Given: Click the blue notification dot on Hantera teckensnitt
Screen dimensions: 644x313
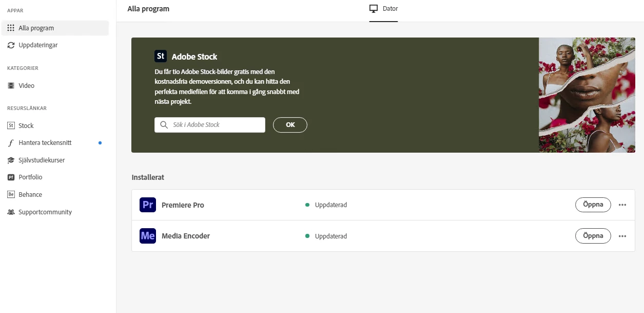Looking at the screenshot, I should 100,143.
